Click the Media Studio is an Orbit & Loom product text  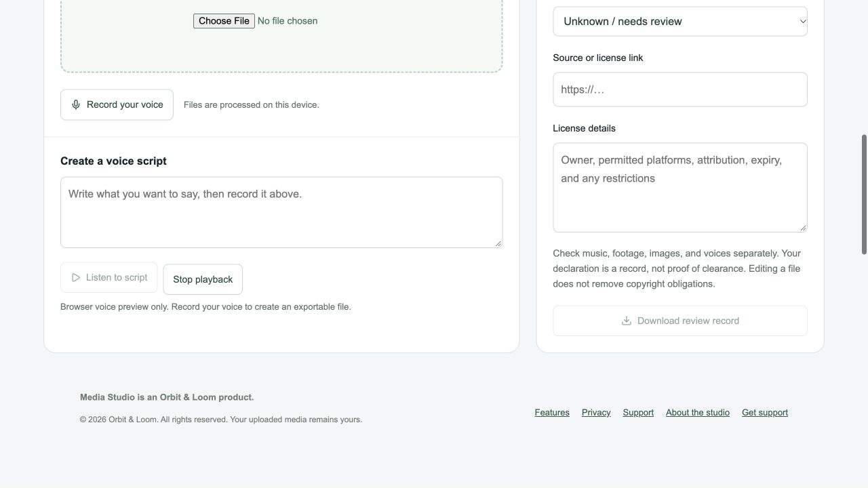coord(167,398)
